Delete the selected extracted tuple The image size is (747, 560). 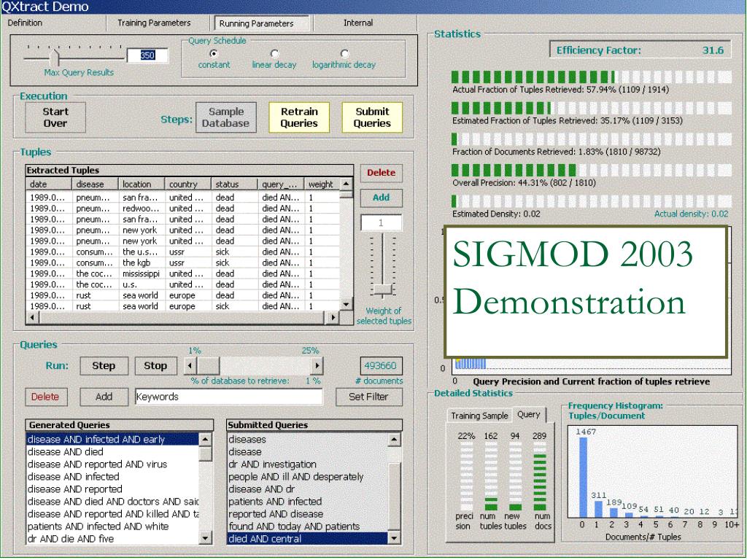click(381, 173)
